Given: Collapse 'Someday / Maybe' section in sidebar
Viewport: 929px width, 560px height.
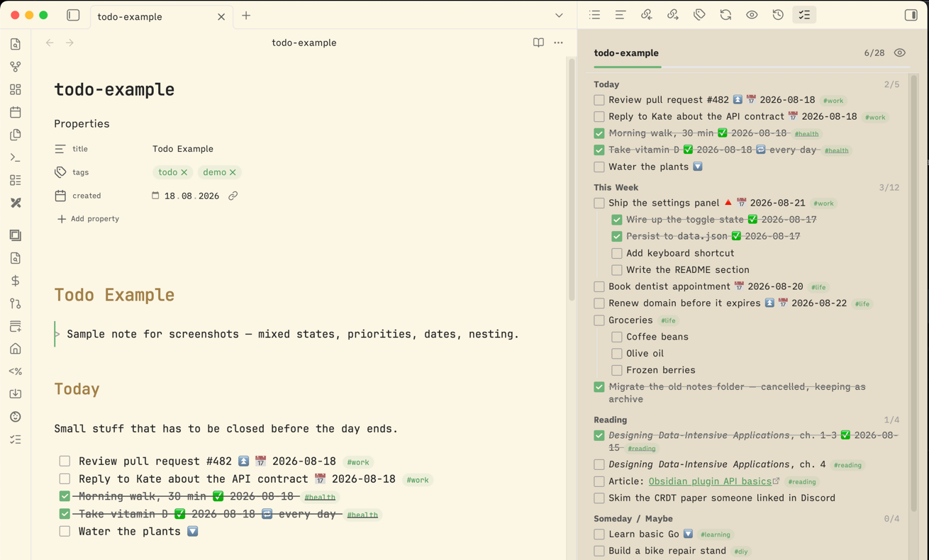Looking at the screenshot, I should click(x=633, y=518).
